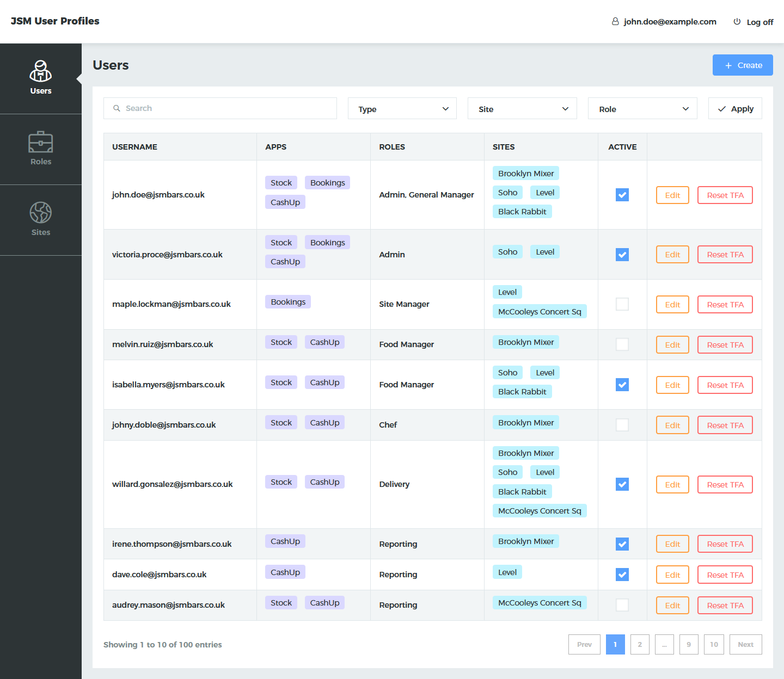Edit the victoria.proce@jsmbars.co.uk user

click(x=672, y=255)
